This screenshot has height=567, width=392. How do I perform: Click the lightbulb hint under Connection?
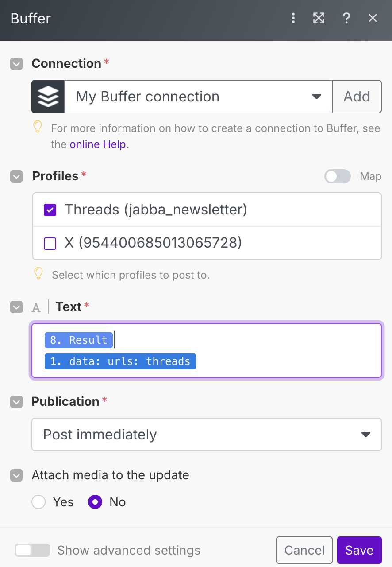38,127
